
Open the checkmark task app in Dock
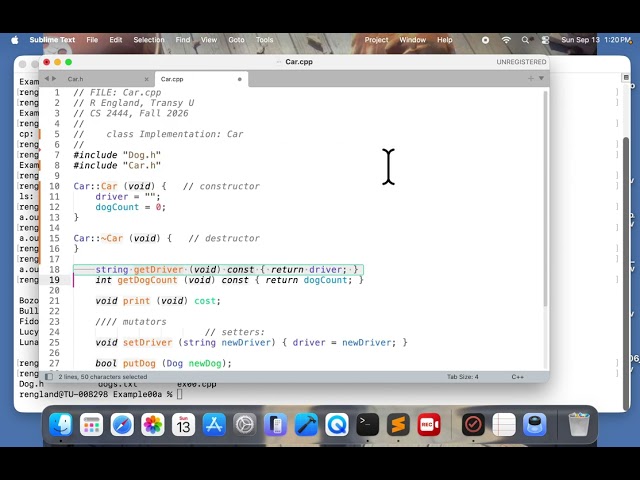[x=473, y=425]
